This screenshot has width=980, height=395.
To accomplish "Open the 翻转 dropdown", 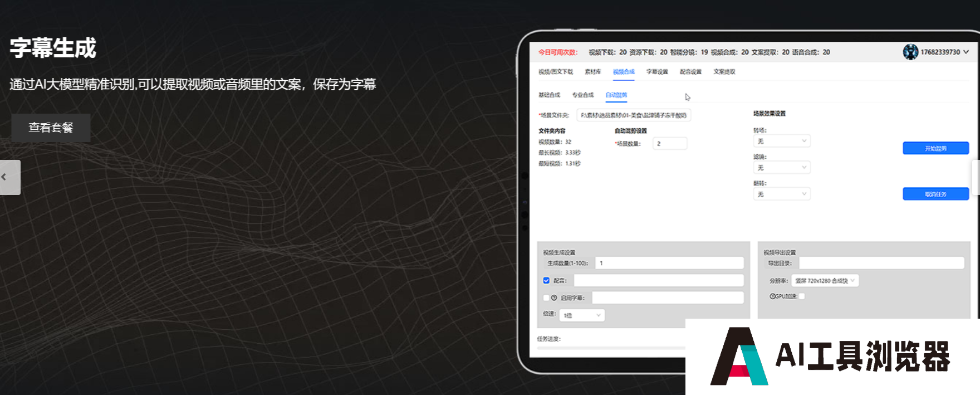I will coord(781,194).
